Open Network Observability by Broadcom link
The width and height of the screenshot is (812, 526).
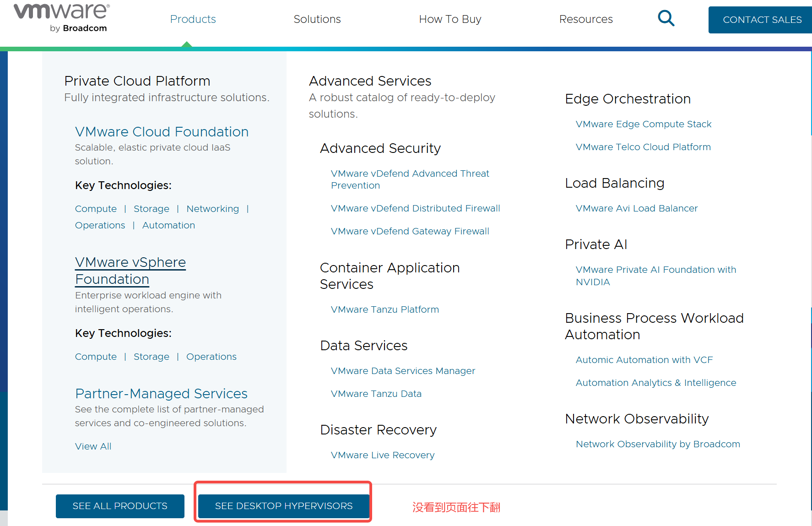tap(658, 444)
